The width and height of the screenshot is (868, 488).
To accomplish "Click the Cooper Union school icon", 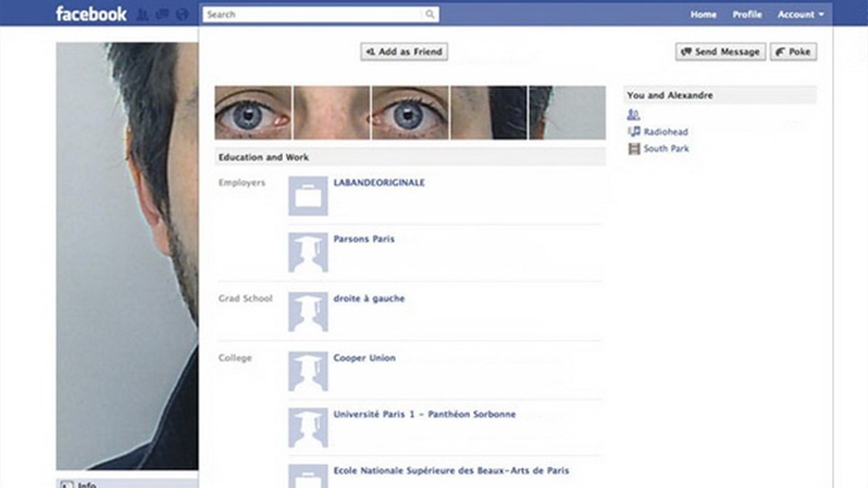I will click(308, 371).
